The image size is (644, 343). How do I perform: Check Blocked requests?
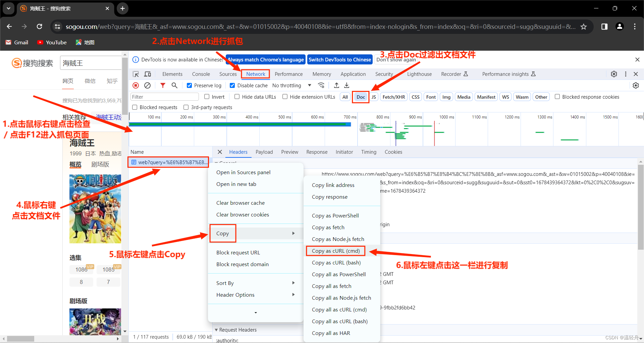[135, 107]
